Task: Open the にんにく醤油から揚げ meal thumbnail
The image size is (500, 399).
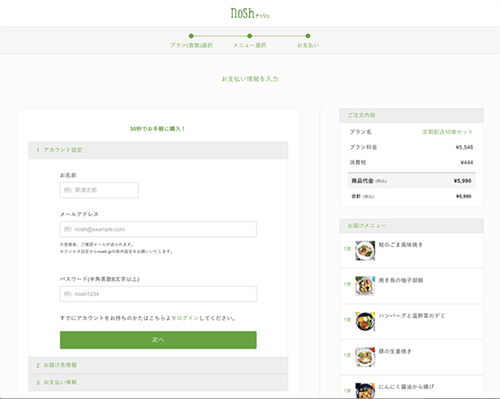Action: tap(365, 390)
